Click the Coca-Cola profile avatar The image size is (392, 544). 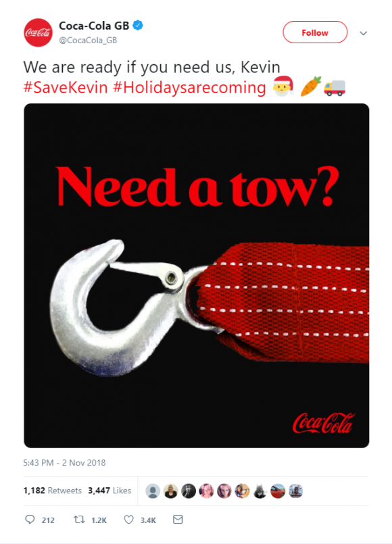tap(38, 32)
